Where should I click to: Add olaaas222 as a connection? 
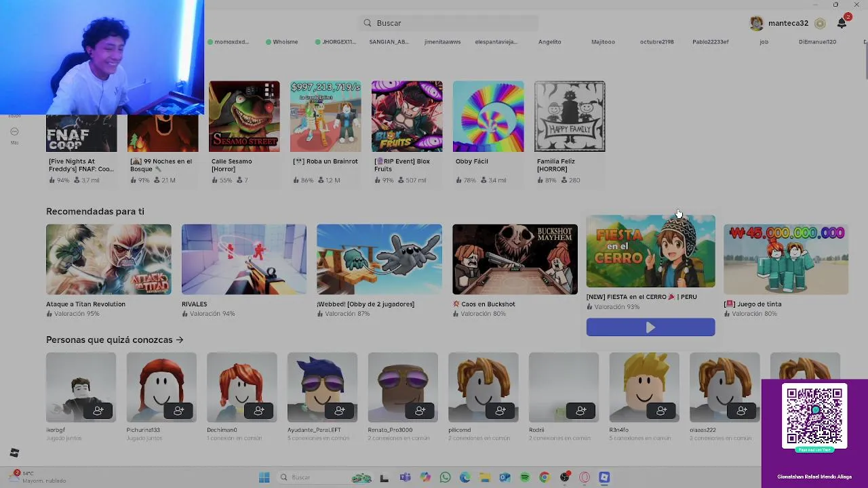click(743, 411)
